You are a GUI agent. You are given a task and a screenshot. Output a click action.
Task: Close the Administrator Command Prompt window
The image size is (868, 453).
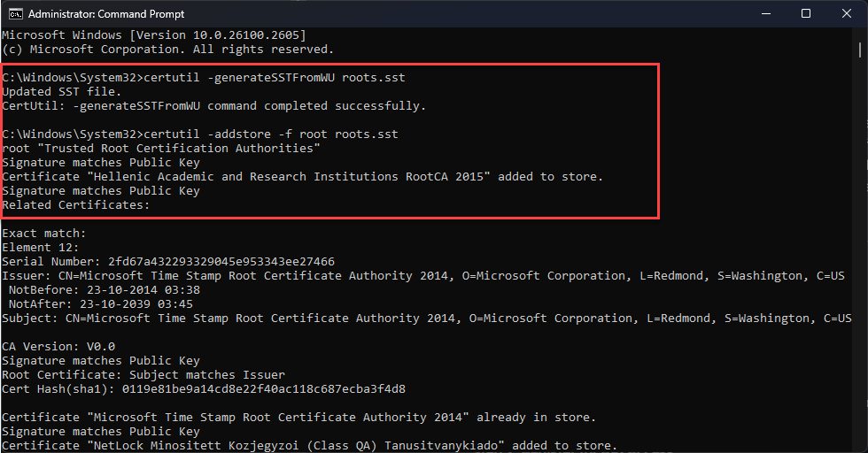pyautogui.click(x=847, y=14)
